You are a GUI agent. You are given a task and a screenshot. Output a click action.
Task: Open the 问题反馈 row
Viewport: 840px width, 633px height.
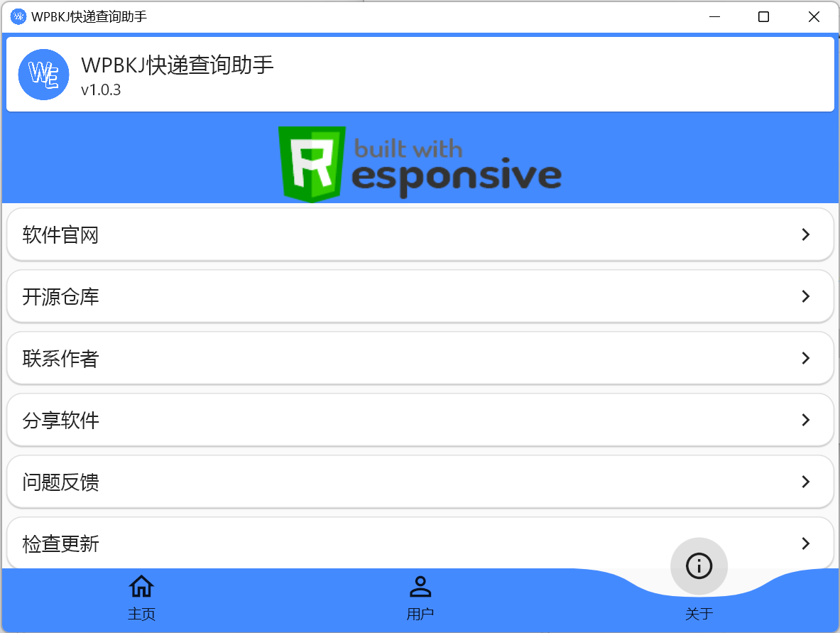(420, 481)
